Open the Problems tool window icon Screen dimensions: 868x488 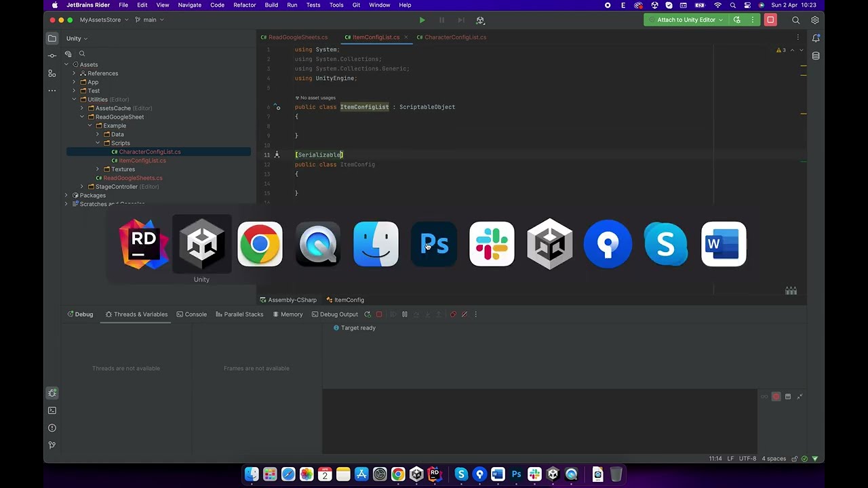(52, 428)
